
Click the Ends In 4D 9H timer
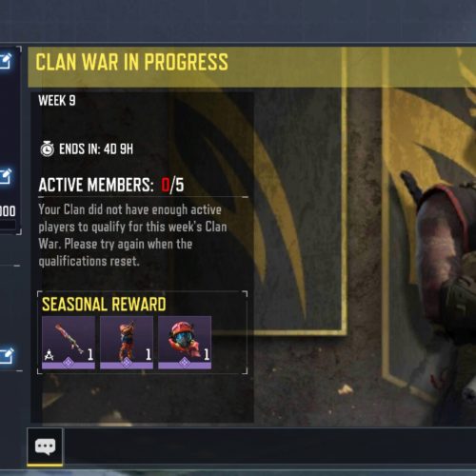tap(96, 149)
